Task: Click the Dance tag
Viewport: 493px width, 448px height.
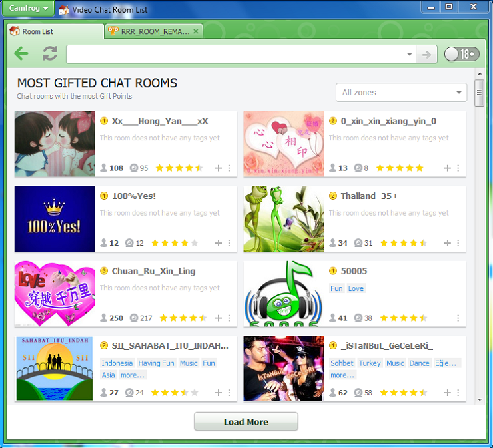Action: 419,363
